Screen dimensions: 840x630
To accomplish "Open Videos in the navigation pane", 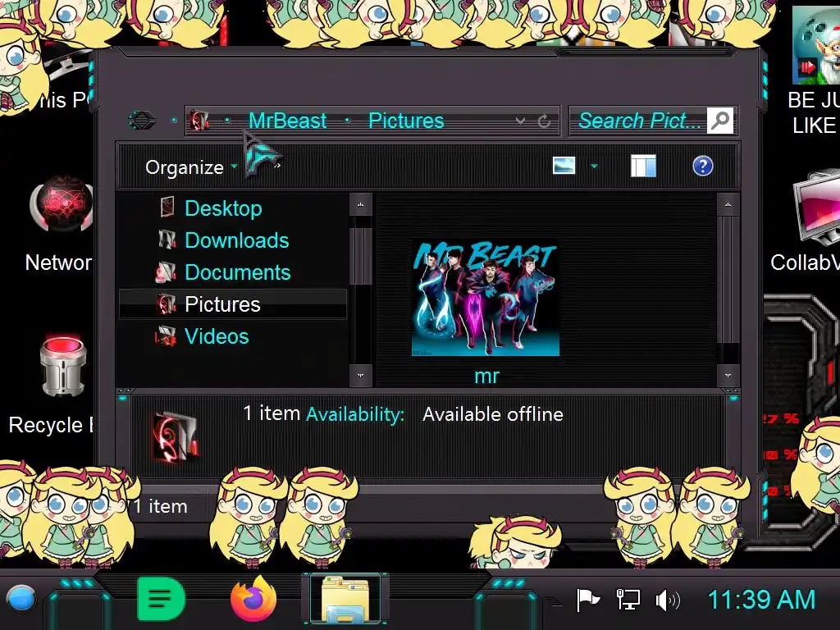I will coord(217,336).
